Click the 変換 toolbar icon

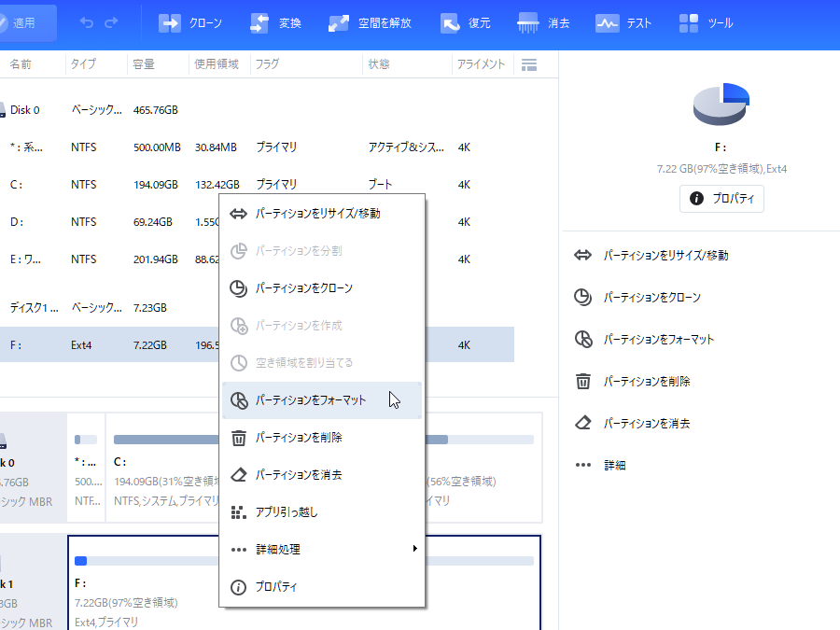pyautogui.click(x=259, y=23)
